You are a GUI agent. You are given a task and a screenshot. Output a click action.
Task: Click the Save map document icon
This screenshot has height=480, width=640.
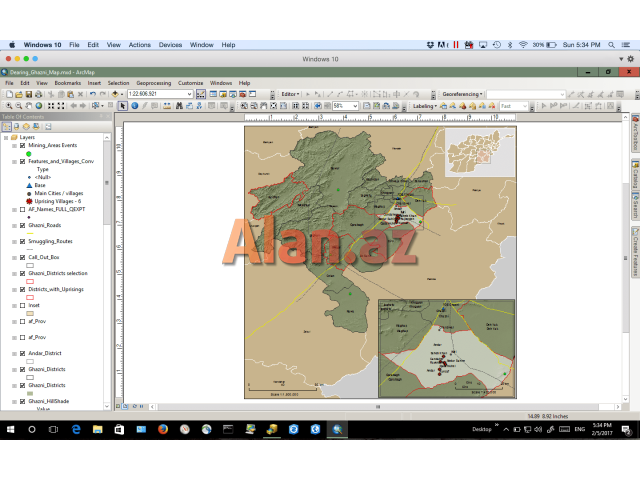pyautogui.click(x=30, y=94)
